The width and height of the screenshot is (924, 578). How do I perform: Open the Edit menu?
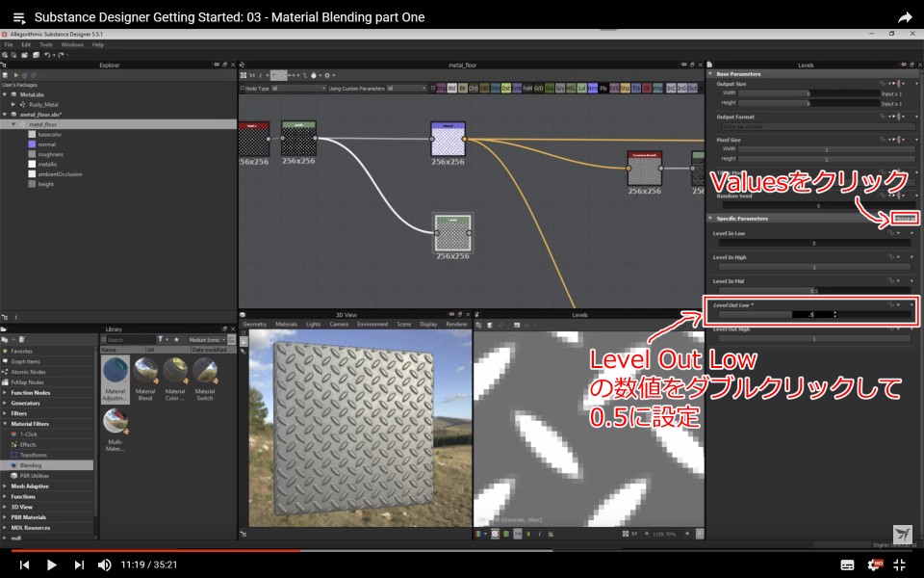point(27,45)
